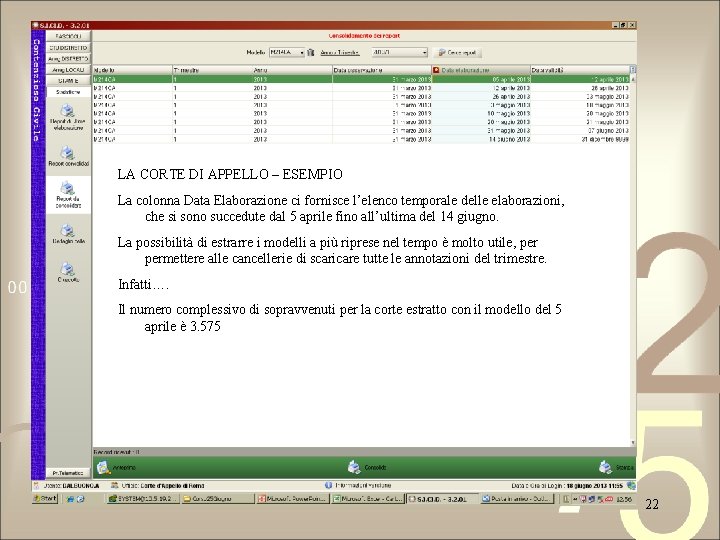Switch to the Posta in arrivo taskbar item

tap(517, 499)
